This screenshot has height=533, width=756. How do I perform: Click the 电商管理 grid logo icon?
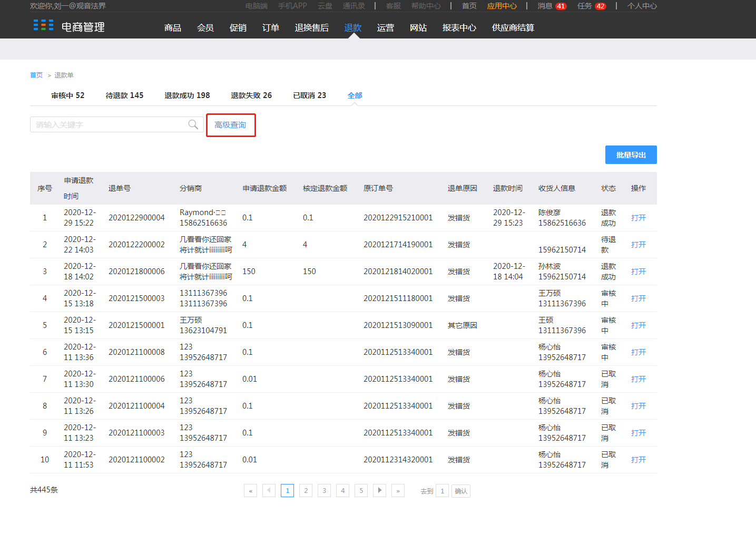(x=43, y=25)
